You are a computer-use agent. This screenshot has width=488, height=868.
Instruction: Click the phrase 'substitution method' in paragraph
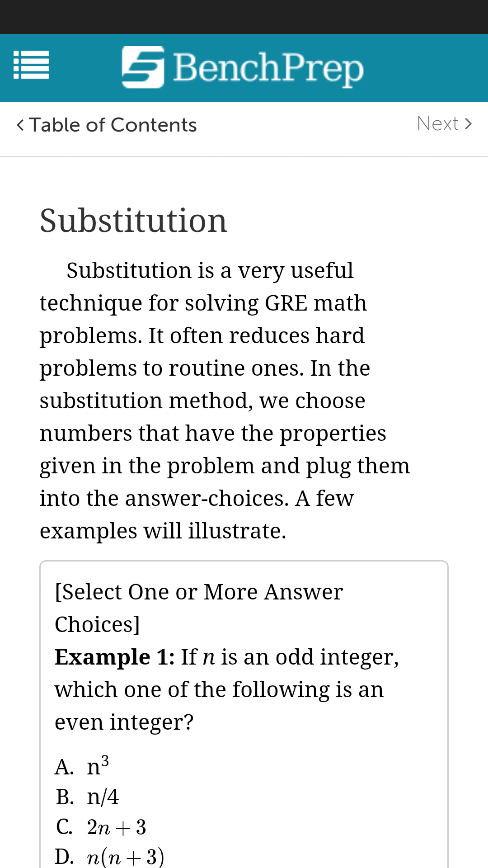tap(145, 401)
